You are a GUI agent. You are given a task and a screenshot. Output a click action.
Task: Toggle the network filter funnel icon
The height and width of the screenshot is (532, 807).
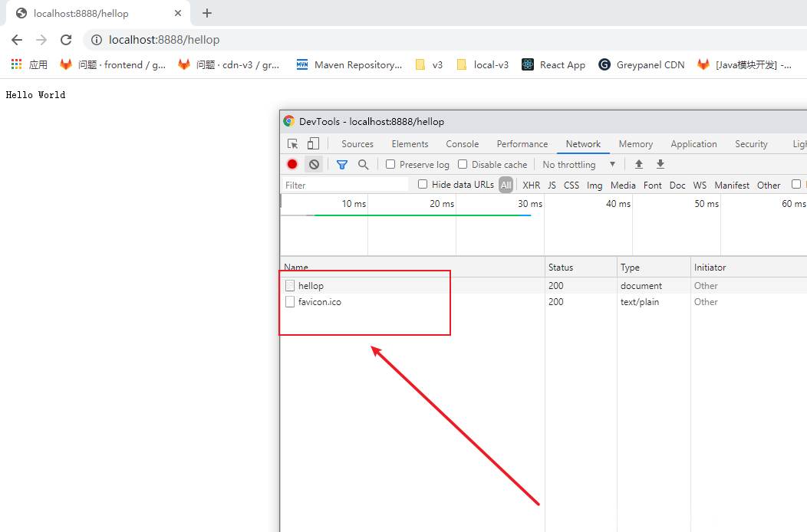(342, 164)
